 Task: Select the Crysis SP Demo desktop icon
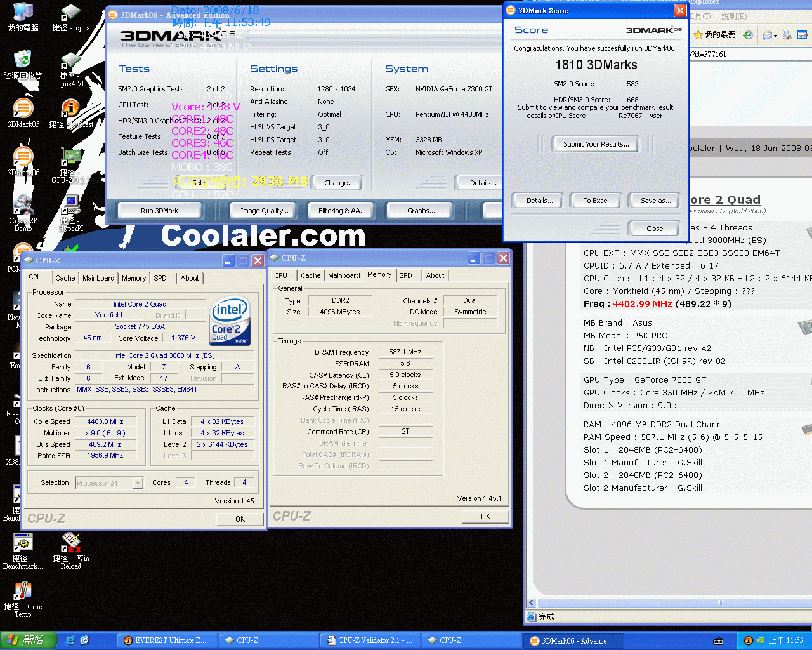point(23,213)
